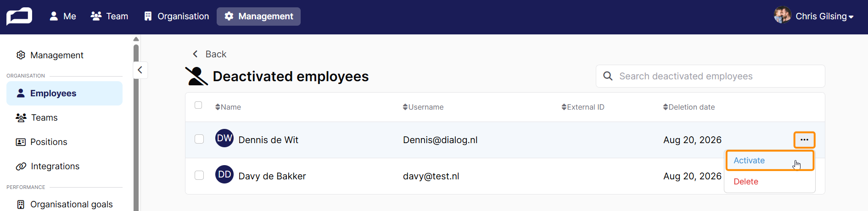This screenshot has height=211, width=868.
Task: Sort the table by Deletion date
Action: (689, 107)
